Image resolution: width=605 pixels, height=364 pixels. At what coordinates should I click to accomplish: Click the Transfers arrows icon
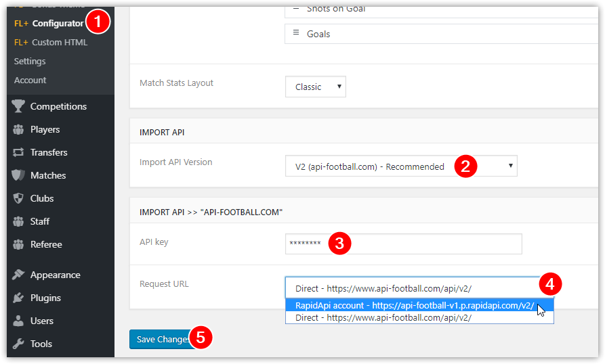(x=18, y=152)
